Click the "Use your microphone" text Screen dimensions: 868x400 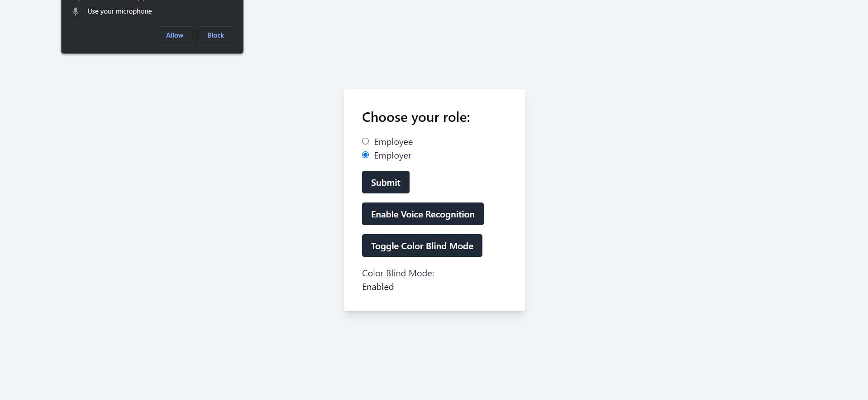(x=119, y=11)
